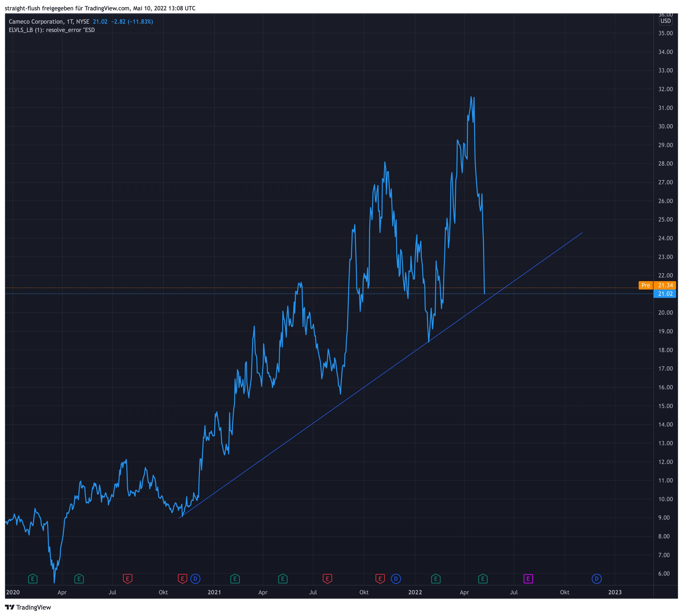Image resolution: width=683 pixels, height=616 pixels.
Task: Click the purple earnings marker near Jul 2022
Action: click(x=528, y=579)
